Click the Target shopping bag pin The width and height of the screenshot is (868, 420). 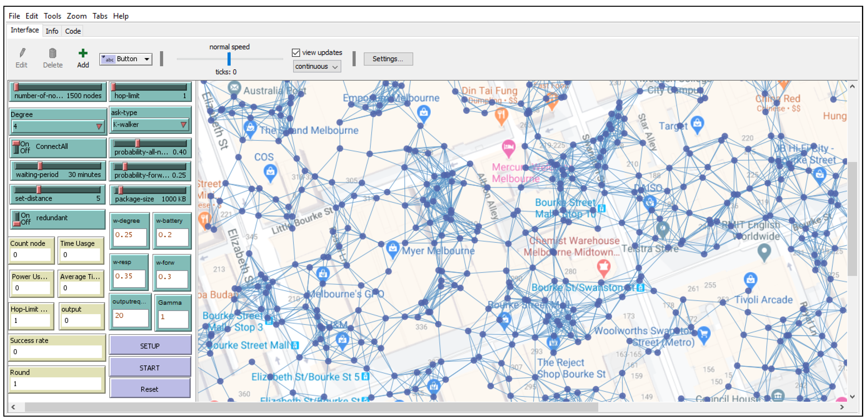point(697,123)
